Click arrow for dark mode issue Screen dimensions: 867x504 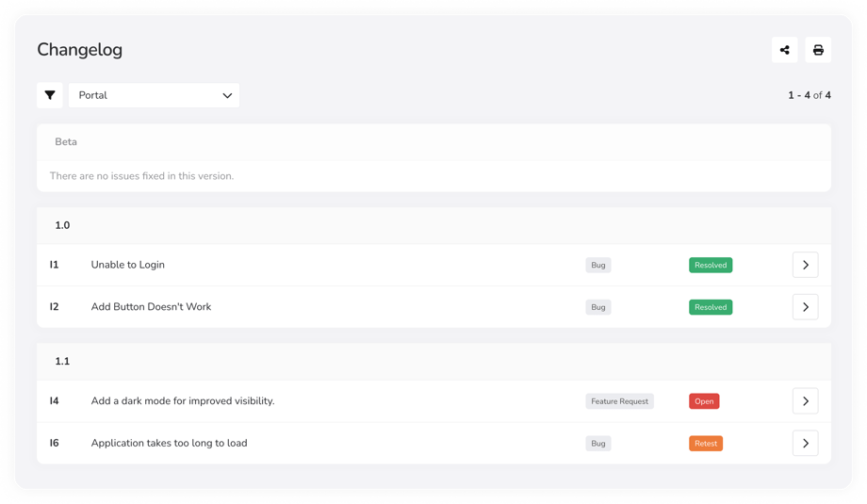click(805, 401)
